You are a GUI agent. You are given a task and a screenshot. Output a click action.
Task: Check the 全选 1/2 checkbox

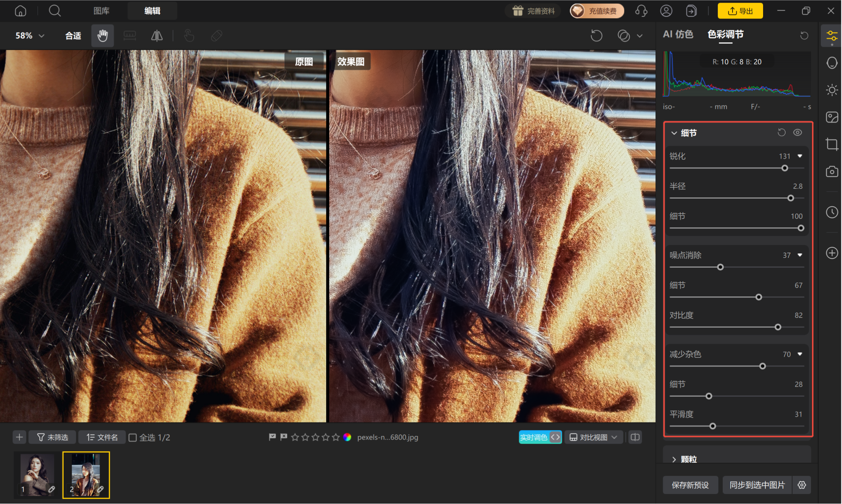click(133, 438)
